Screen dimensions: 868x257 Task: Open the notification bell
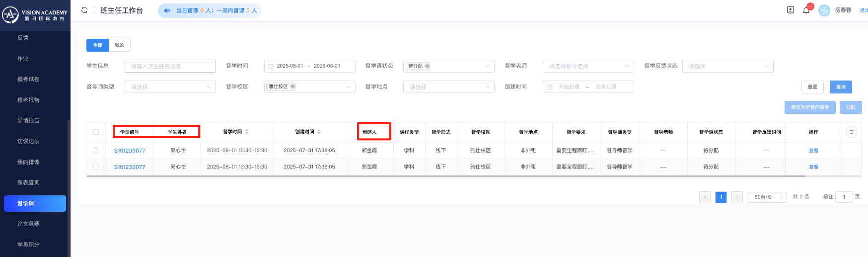point(806,10)
